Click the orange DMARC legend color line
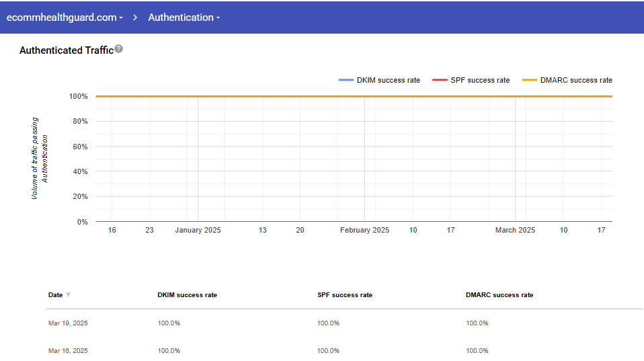644x361 pixels. click(x=530, y=80)
